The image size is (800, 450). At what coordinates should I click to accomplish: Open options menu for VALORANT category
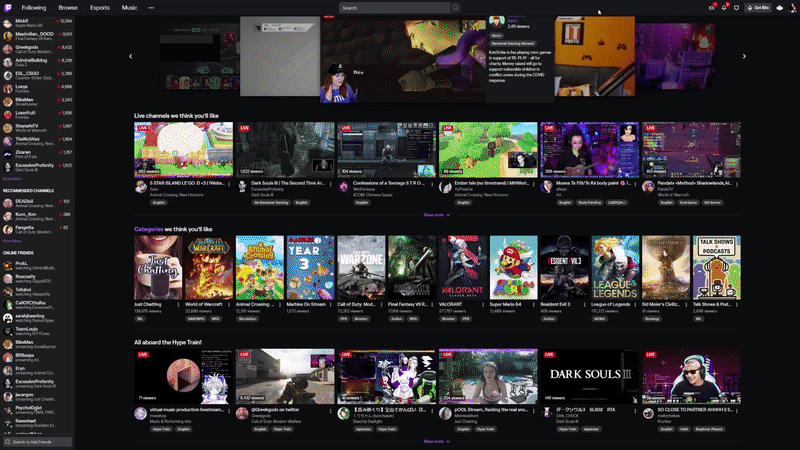483,305
